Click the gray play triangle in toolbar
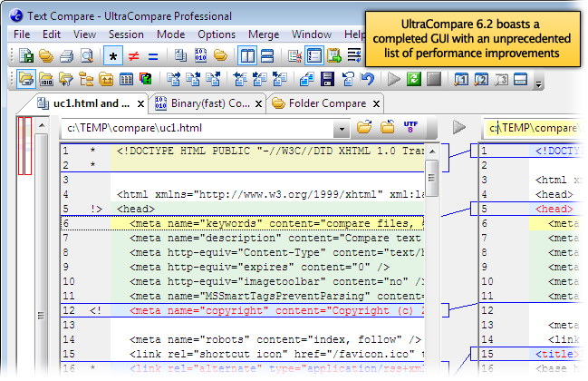Screen dimensions: 588x381 [394, 79]
